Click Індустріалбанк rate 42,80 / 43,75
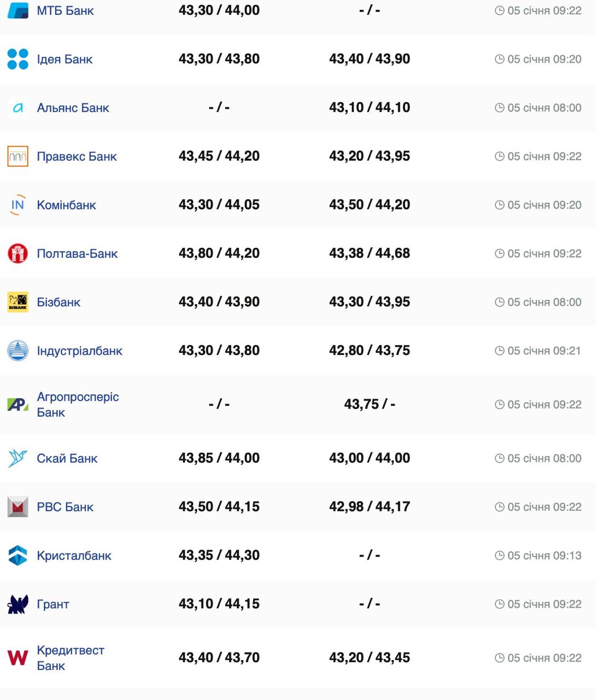The width and height of the screenshot is (603, 700). click(x=369, y=351)
